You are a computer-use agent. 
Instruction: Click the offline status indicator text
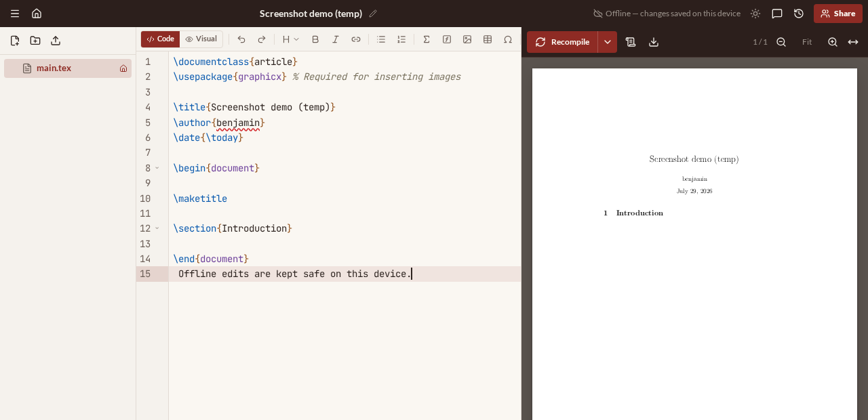pyautogui.click(x=667, y=14)
